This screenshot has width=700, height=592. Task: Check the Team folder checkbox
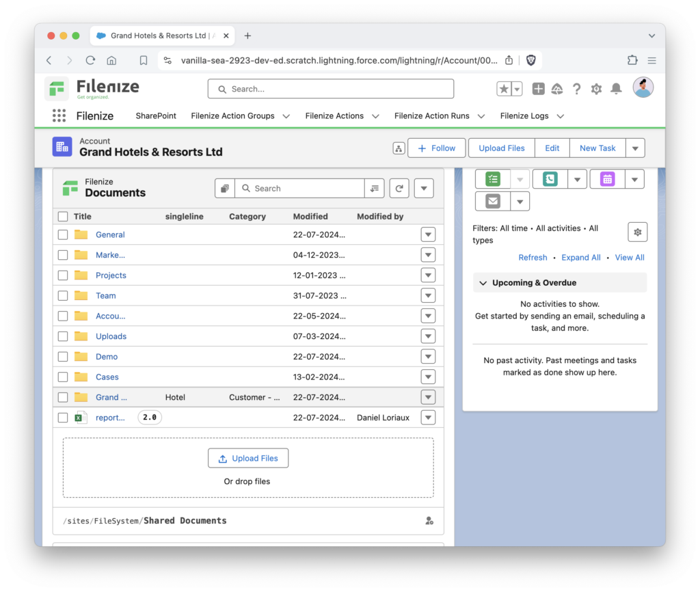click(x=63, y=295)
